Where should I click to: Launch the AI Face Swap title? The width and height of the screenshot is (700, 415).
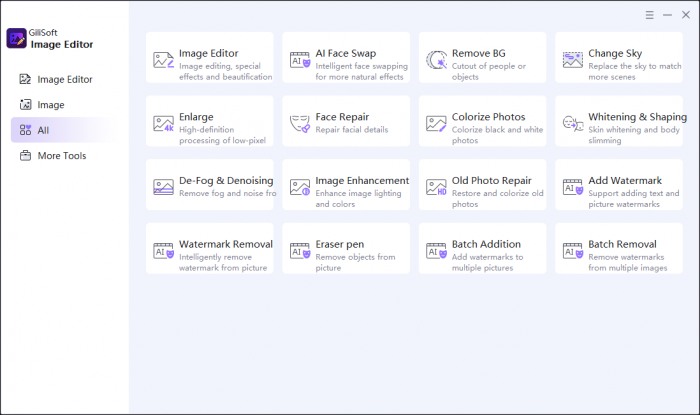tap(346, 54)
